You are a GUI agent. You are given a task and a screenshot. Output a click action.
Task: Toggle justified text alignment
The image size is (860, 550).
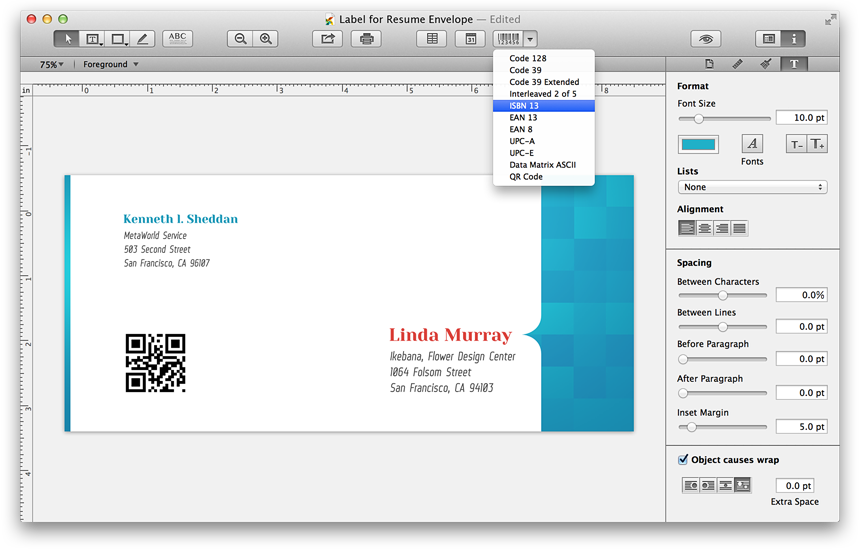click(x=739, y=228)
